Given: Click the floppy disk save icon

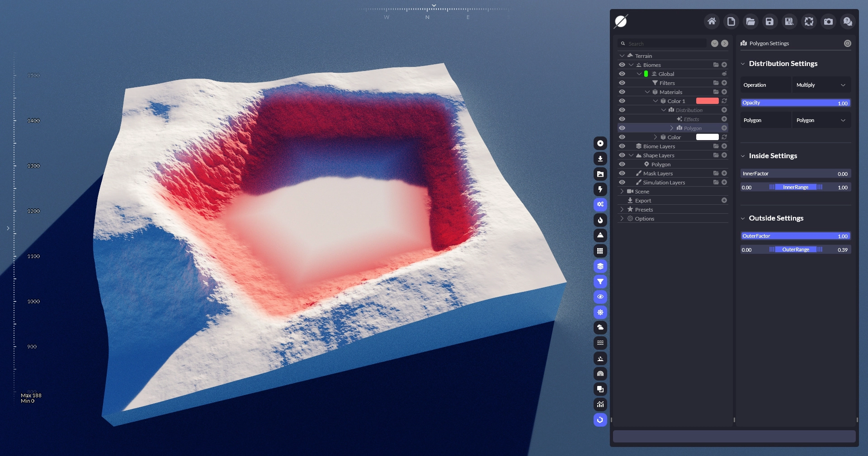Looking at the screenshot, I should [769, 21].
